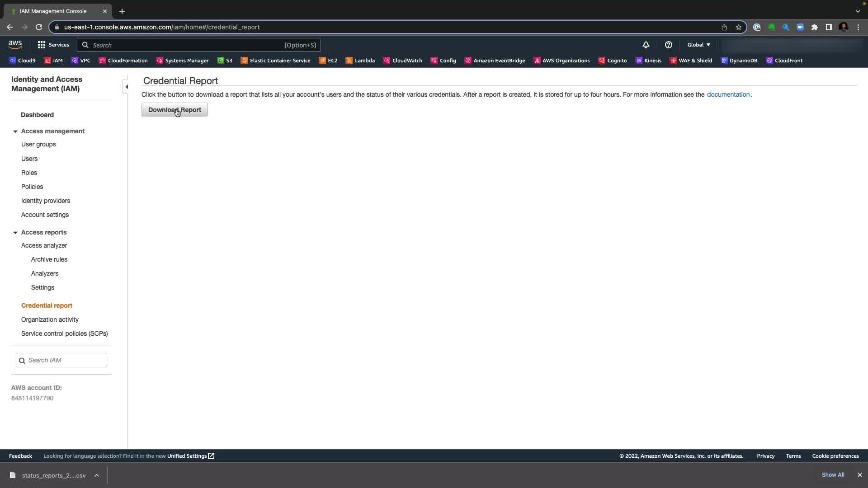The image size is (868, 488).
Task: Go to Users in sidebar
Action: pyautogui.click(x=29, y=159)
